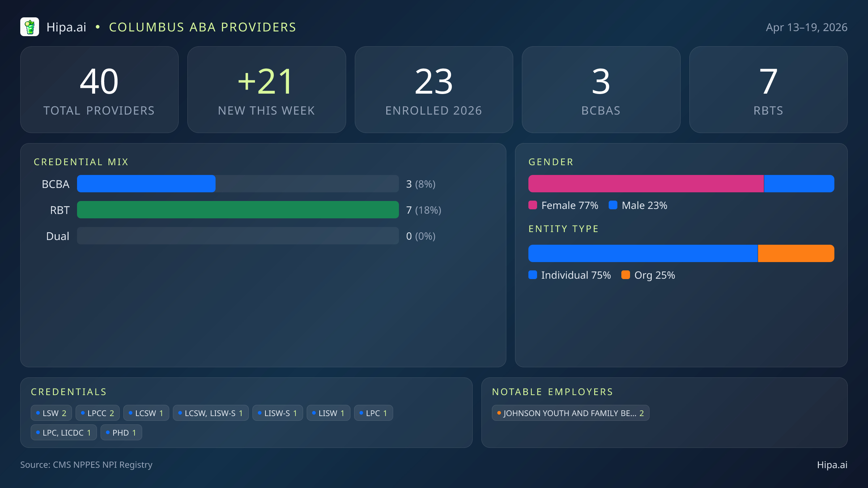Click the CMS NPPES NPI Registry source link

tap(86, 465)
